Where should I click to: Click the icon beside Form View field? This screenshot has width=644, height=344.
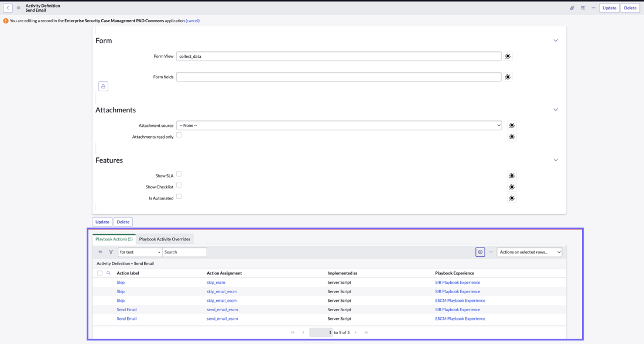pos(508,56)
